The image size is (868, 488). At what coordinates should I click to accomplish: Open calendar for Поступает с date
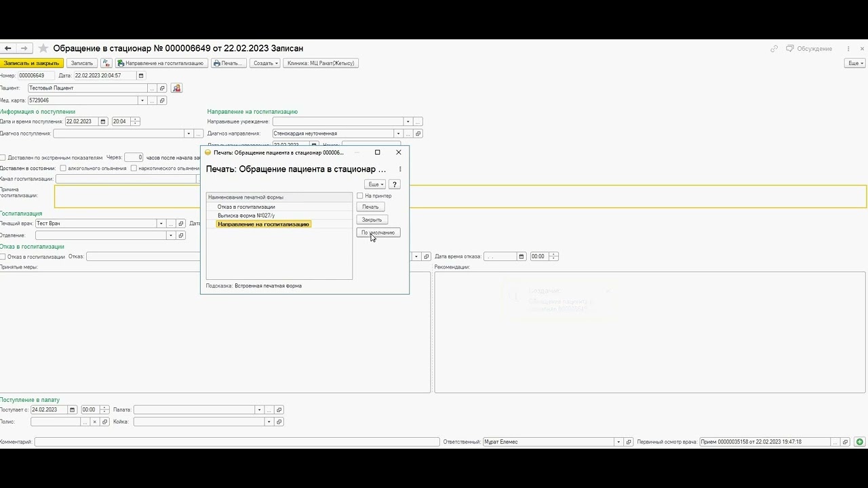tap(72, 410)
